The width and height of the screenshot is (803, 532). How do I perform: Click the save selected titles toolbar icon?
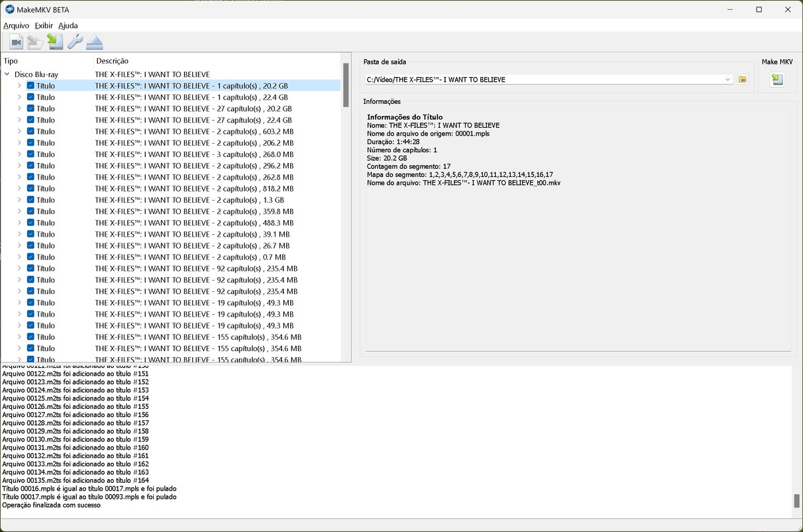pos(55,42)
